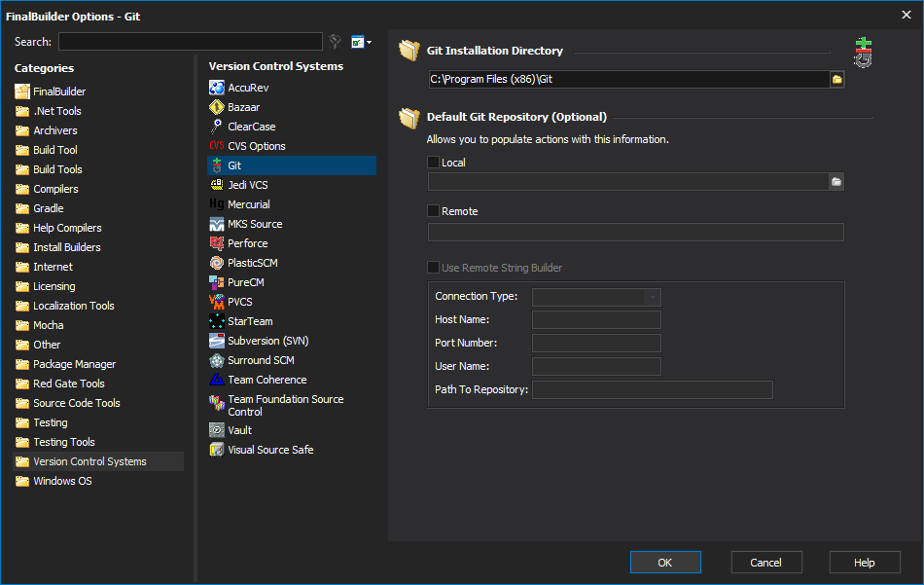Open the Source Code Tools category

pos(77,403)
